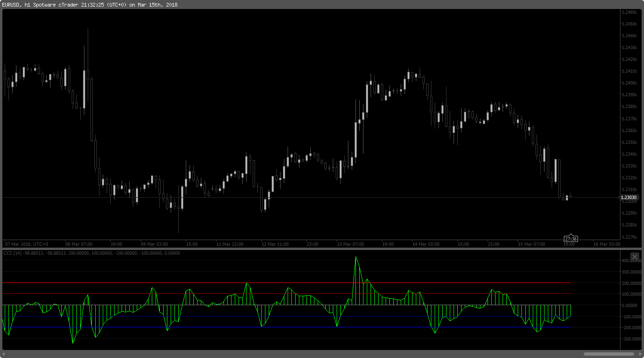This screenshot has height=358, width=644.
Task: Click the 400.00000 CCI scale label
Action: click(632, 260)
